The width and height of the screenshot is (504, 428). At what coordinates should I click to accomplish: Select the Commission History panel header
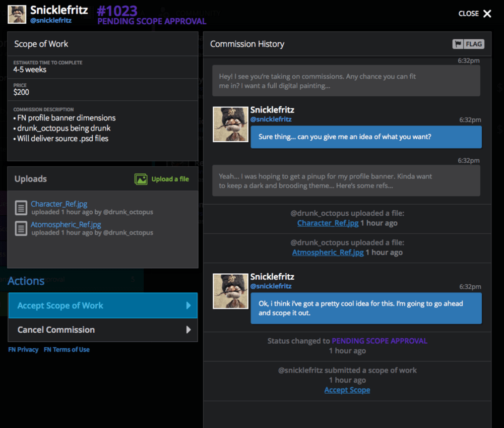click(x=247, y=44)
